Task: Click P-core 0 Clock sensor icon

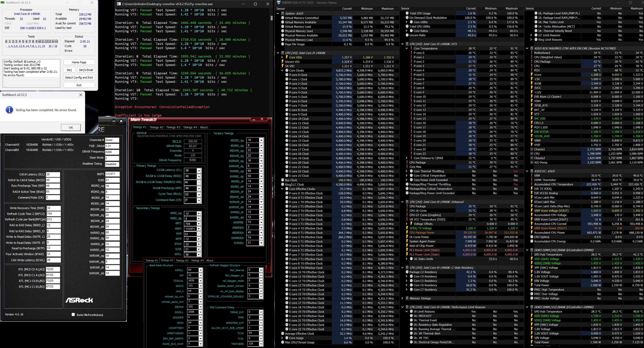Action: [x=287, y=75]
